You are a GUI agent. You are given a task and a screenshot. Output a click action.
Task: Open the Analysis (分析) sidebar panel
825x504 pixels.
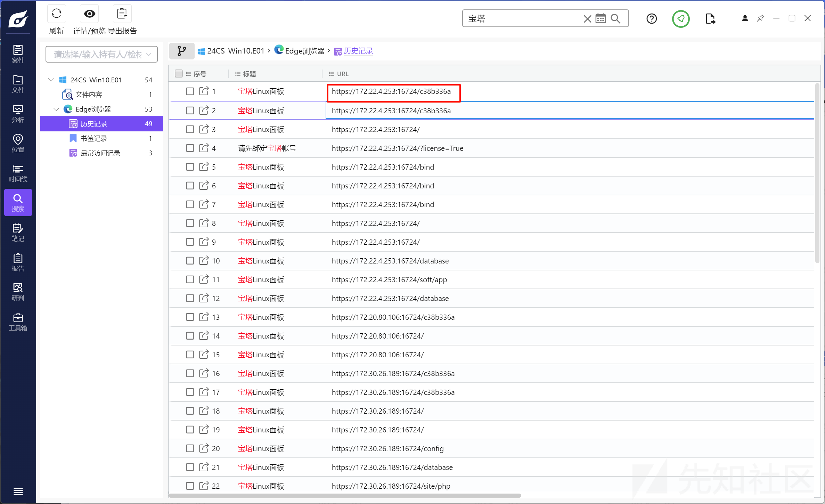coord(18,114)
